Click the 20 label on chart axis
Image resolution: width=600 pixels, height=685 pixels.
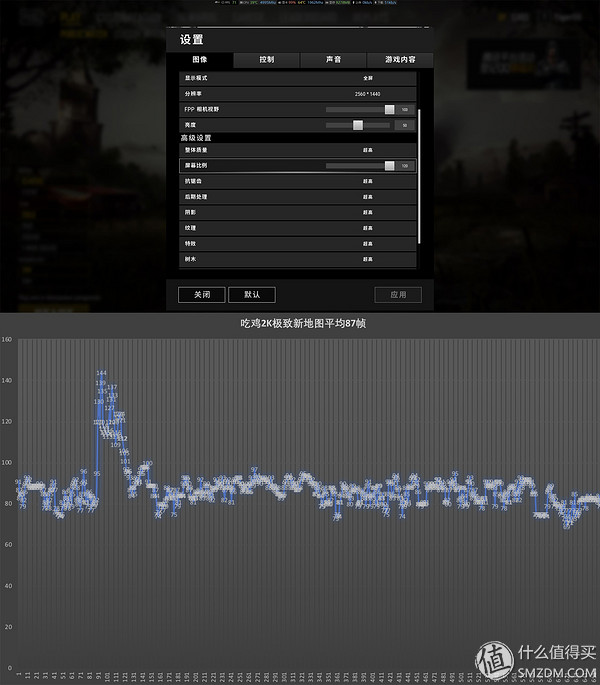click(8, 627)
